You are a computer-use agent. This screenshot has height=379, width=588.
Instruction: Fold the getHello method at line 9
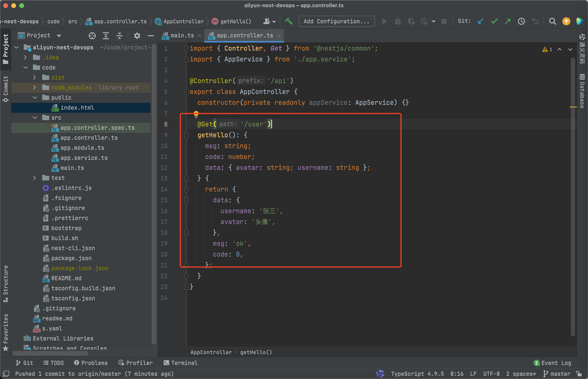pos(187,135)
